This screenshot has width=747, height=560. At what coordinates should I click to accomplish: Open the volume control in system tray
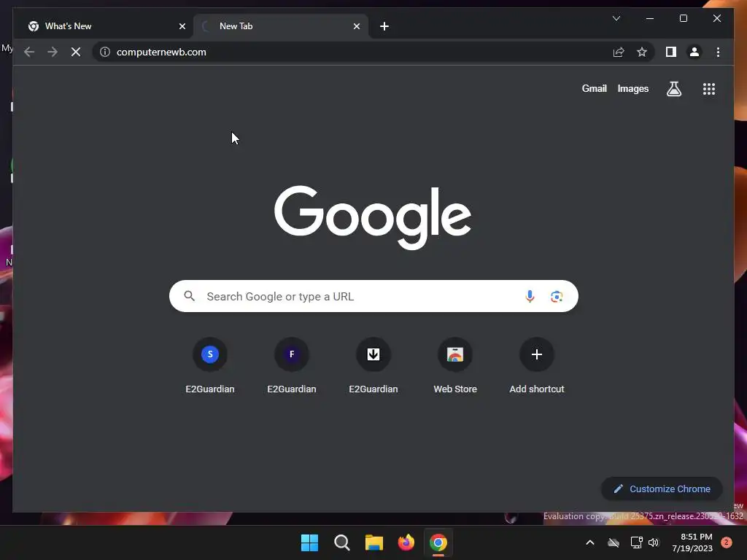click(654, 542)
